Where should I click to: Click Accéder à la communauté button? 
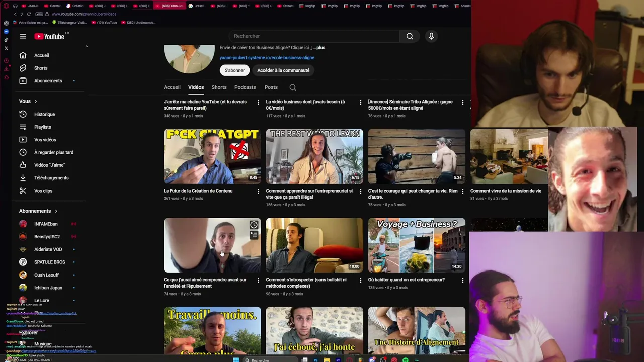point(283,70)
